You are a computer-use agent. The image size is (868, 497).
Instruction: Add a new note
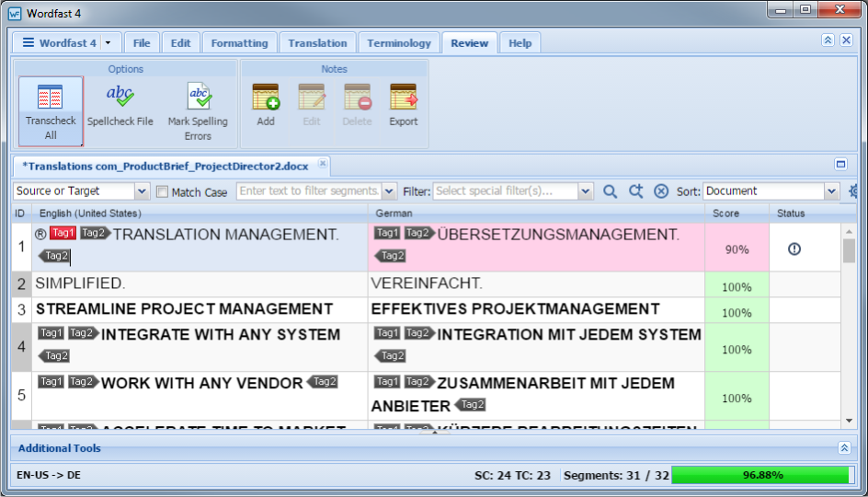(266, 105)
